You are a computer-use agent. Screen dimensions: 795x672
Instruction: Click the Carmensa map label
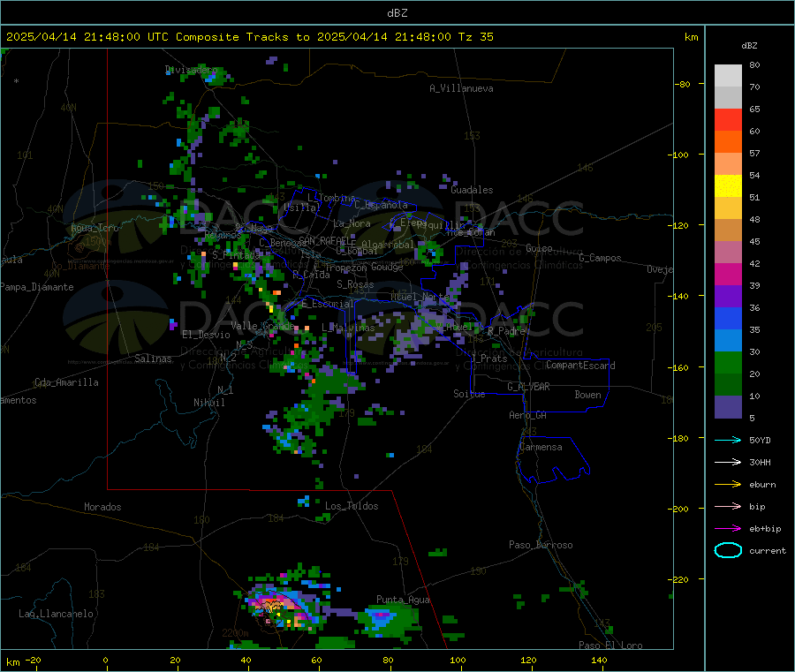click(541, 447)
